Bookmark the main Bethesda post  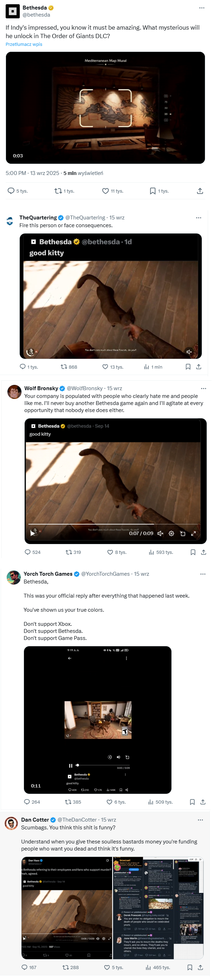click(x=153, y=191)
